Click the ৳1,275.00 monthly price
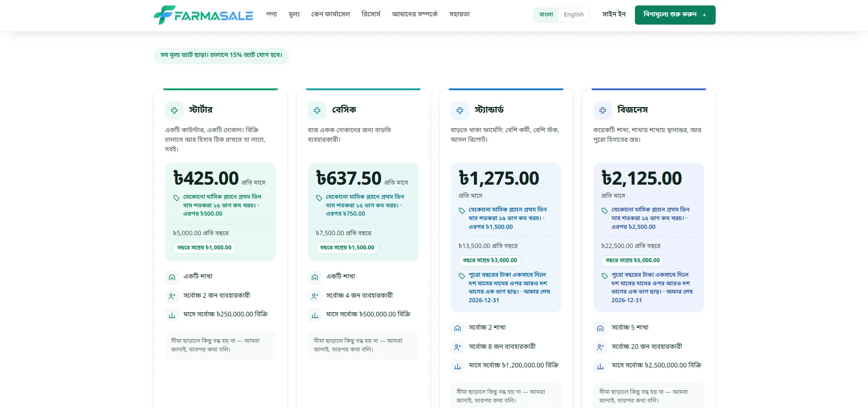This screenshot has width=868, height=408. pyautogui.click(x=499, y=178)
